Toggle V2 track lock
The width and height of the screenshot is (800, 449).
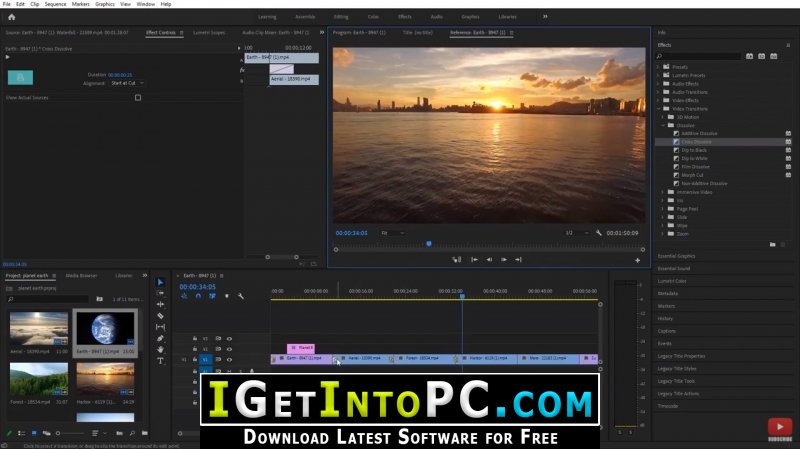(195, 349)
